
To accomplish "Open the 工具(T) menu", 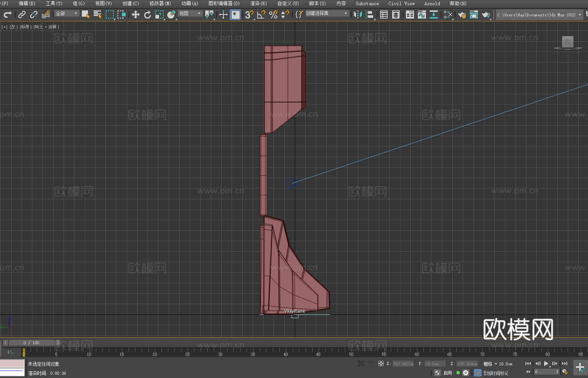I will 54,3.
